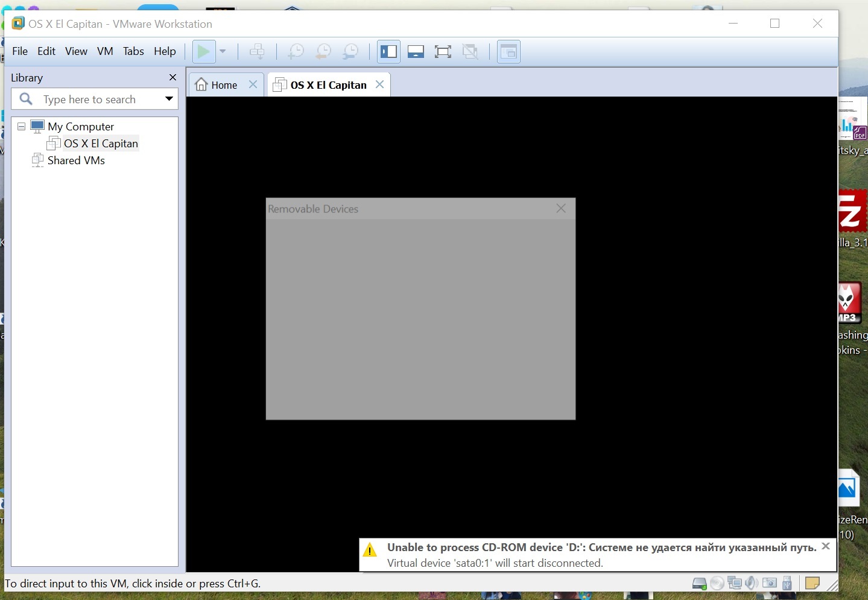Open the View menu
This screenshot has width=868, height=600.
click(x=76, y=51)
